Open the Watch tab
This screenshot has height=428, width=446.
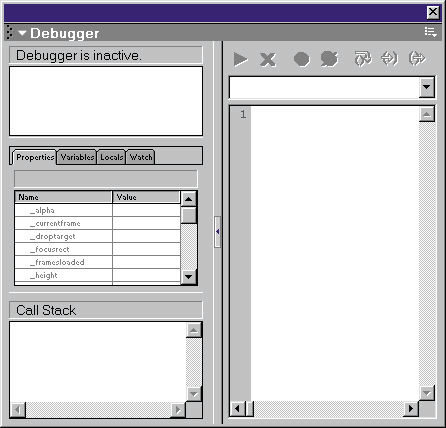point(141,157)
